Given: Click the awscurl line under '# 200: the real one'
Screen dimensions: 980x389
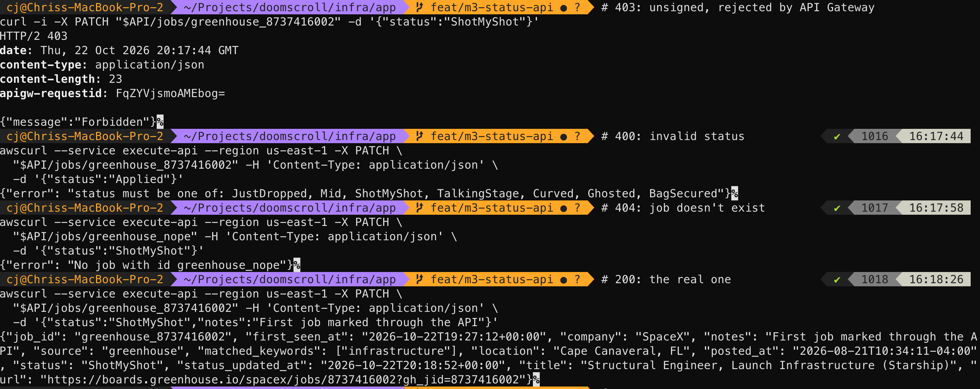Looking at the screenshot, I should 201,293.
